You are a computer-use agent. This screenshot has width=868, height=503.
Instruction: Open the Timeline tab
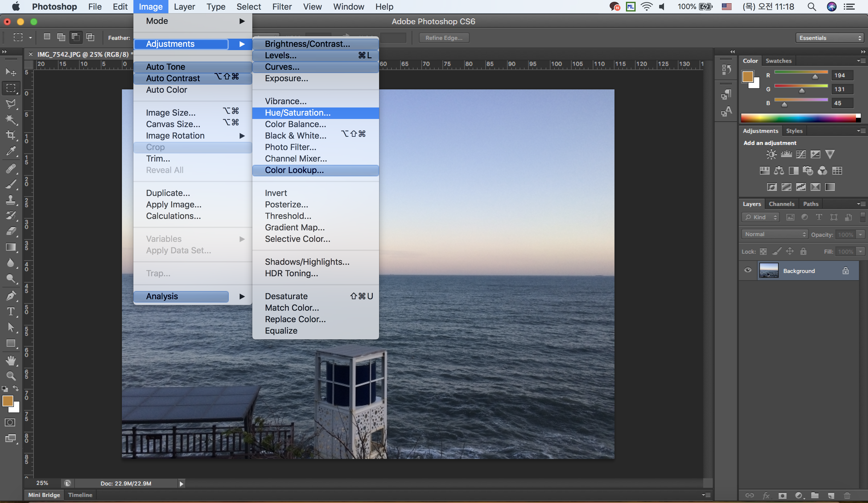click(x=80, y=495)
